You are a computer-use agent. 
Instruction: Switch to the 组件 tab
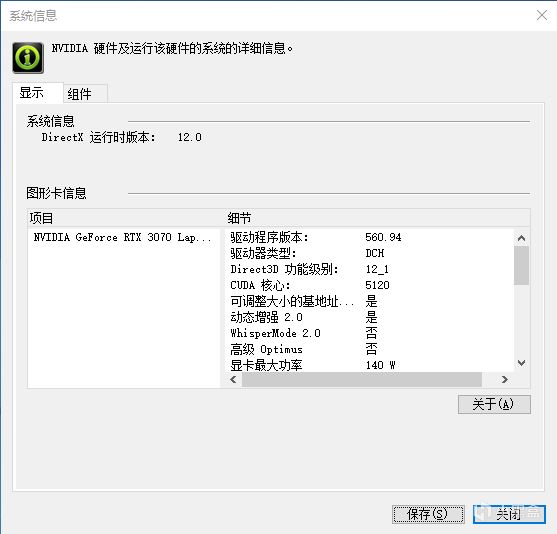[85, 94]
